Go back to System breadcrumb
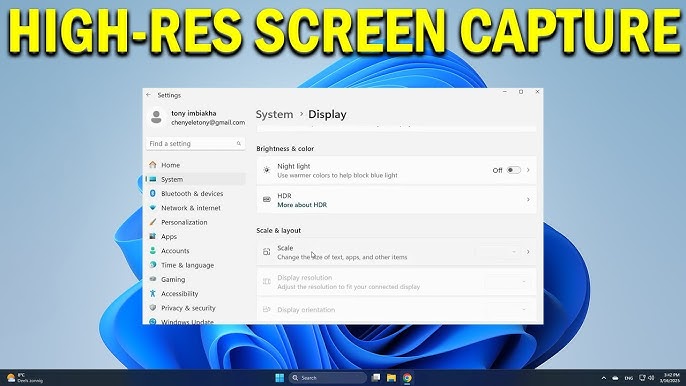The height and width of the screenshot is (386, 686). [274, 114]
